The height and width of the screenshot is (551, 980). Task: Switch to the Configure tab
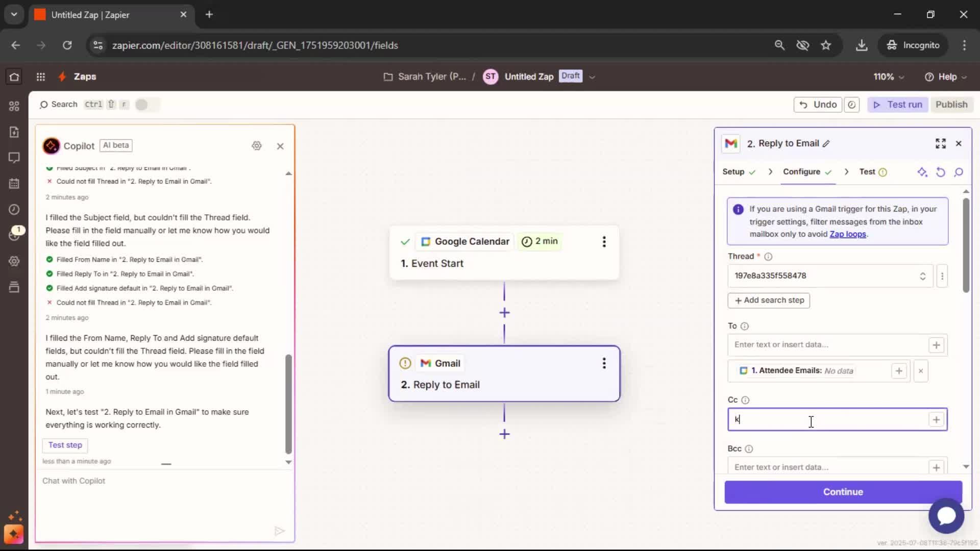point(807,172)
